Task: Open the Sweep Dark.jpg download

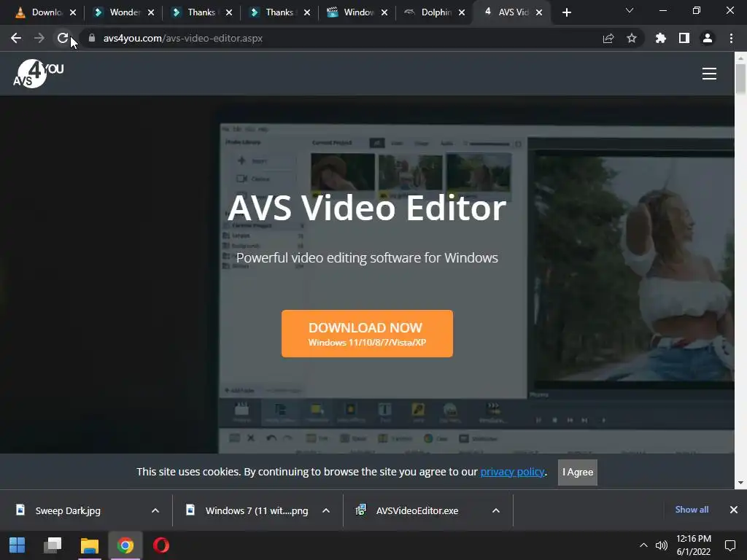Action: (68, 510)
